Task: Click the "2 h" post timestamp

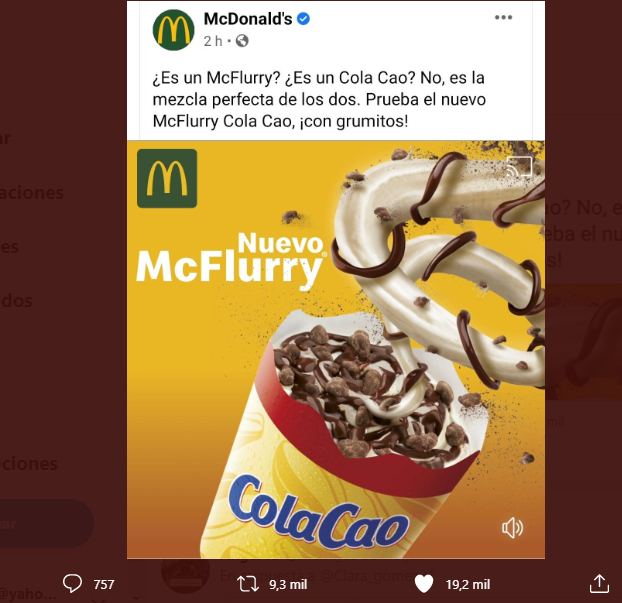Action: pos(212,41)
